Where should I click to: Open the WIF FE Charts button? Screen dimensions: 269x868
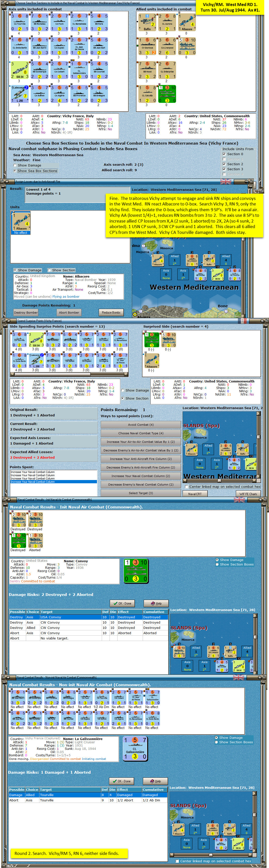[248, 494]
